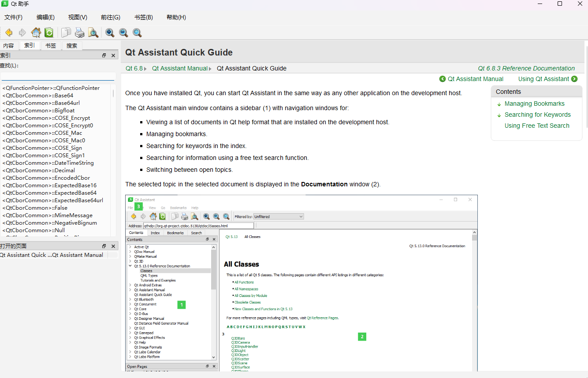
Task: Select index entry <QtCborCommon>::EncodedCbor
Action: [46, 178]
